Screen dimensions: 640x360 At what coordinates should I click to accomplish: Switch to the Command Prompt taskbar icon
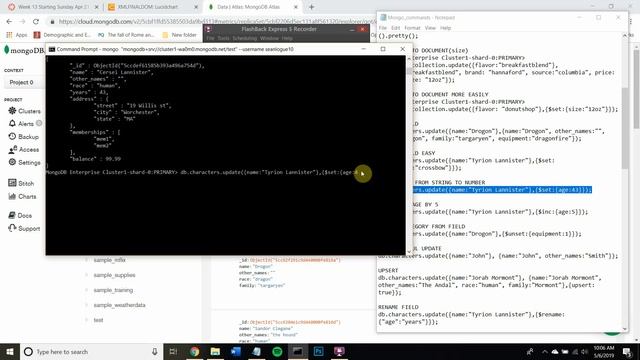[298, 351]
